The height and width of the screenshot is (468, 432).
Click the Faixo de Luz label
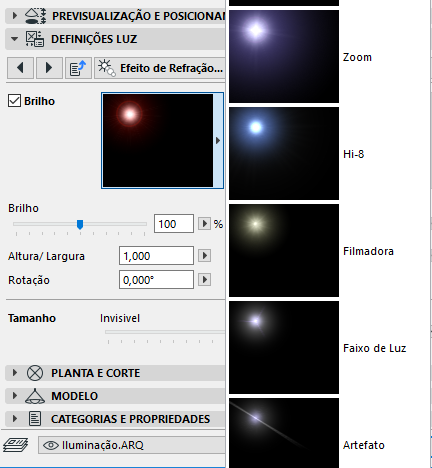click(375, 348)
